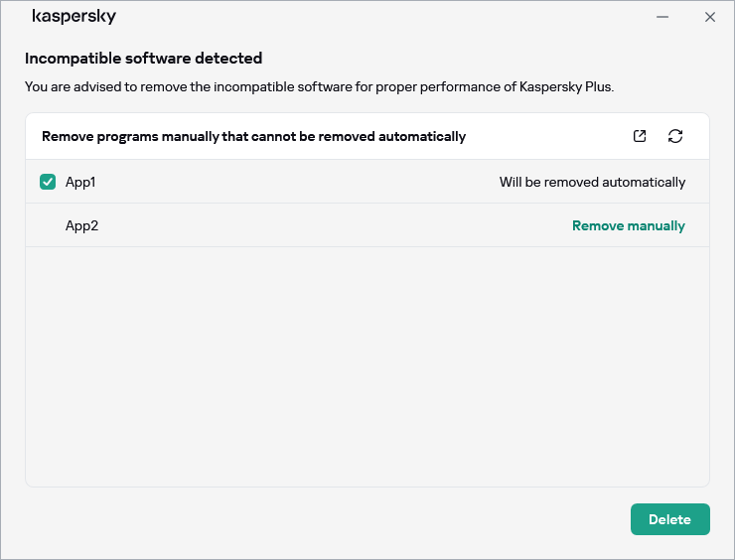Image resolution: width=735 pixels, height=560 pixels.
Task: Click the Kaspersky logo
Action: [74, 17]
